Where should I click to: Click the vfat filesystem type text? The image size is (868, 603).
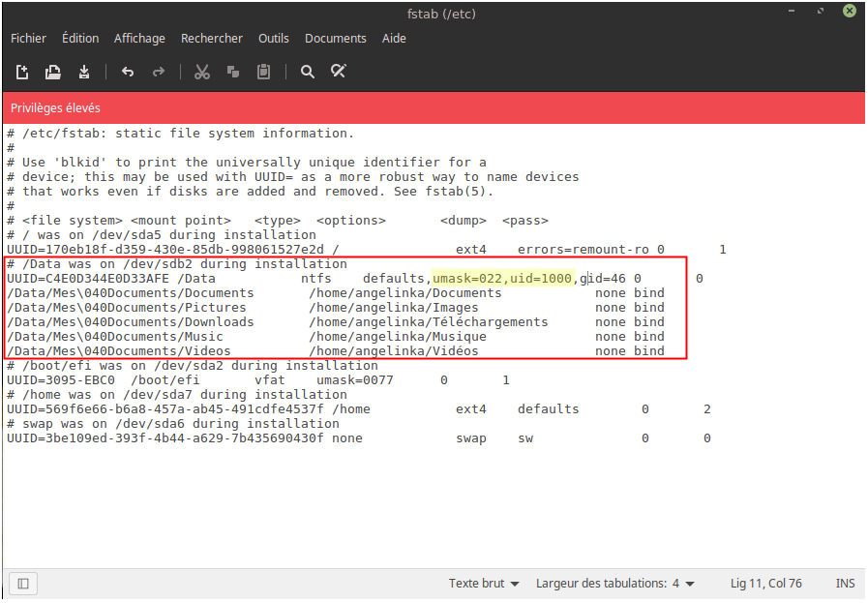tap(270, 380)
